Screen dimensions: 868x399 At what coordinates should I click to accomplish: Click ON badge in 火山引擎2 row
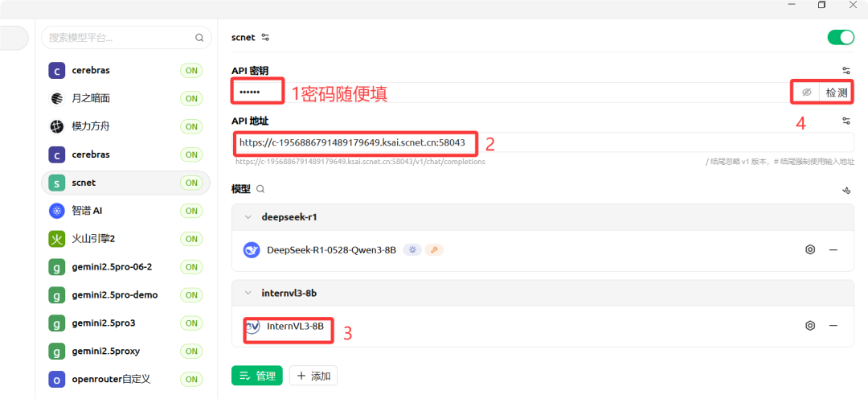click(x=191, y=239)
